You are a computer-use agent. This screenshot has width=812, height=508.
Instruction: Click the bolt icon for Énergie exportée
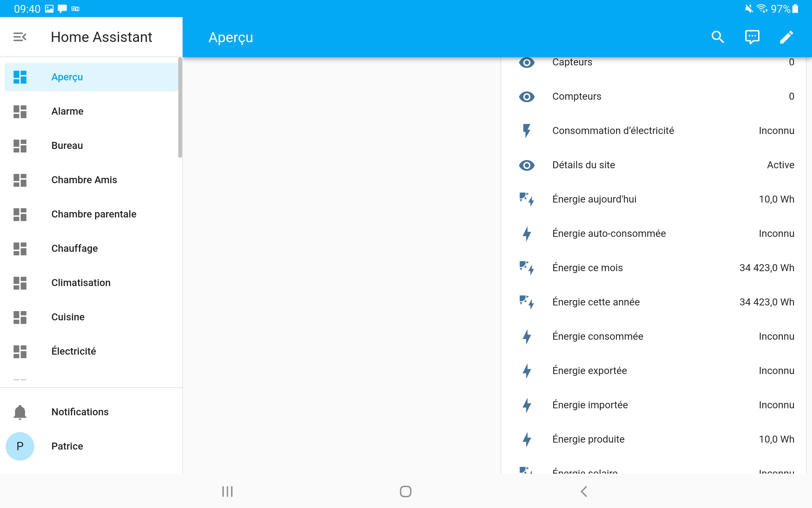click(x=527, y=371)
